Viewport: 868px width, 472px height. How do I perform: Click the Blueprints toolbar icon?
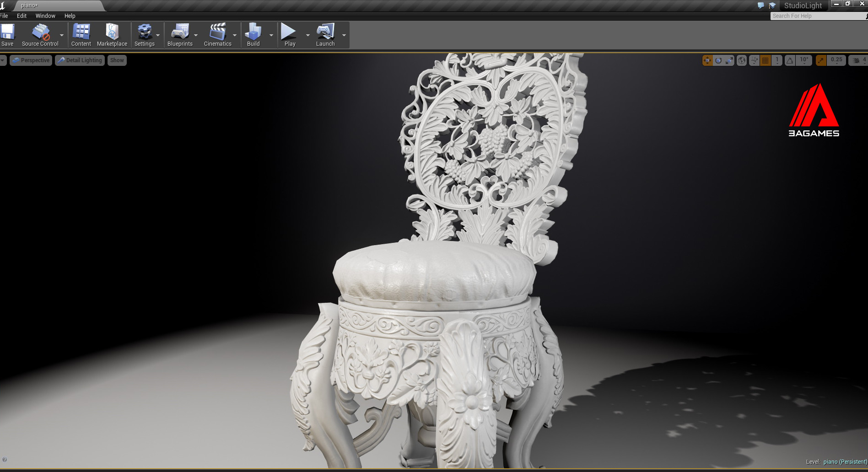pyautogui.click(x=180, y=35)
